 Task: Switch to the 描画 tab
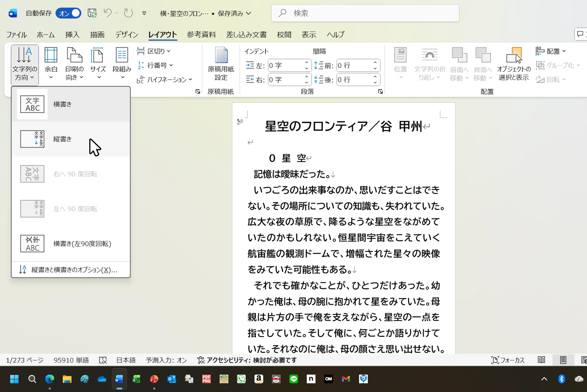(97, 35)
